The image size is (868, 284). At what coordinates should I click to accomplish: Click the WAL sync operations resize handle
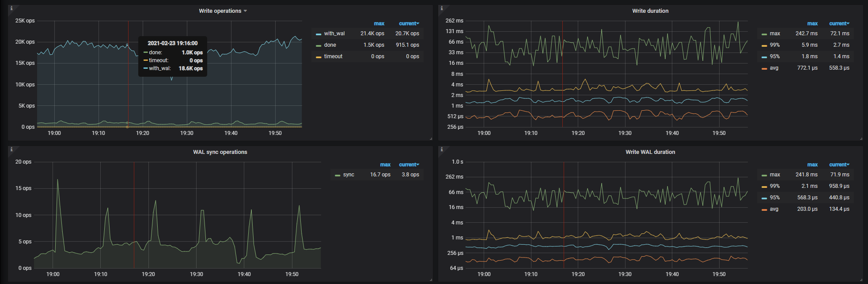click(431, 280)
